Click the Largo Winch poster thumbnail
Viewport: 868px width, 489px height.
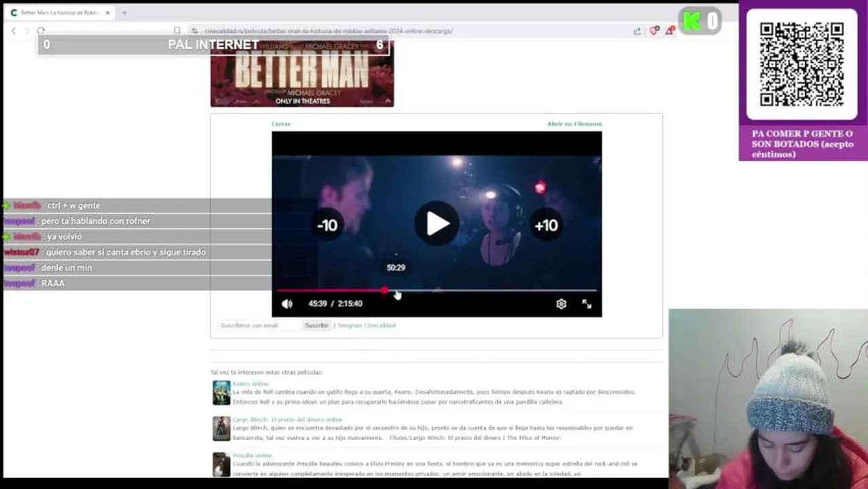click(221, 429)
